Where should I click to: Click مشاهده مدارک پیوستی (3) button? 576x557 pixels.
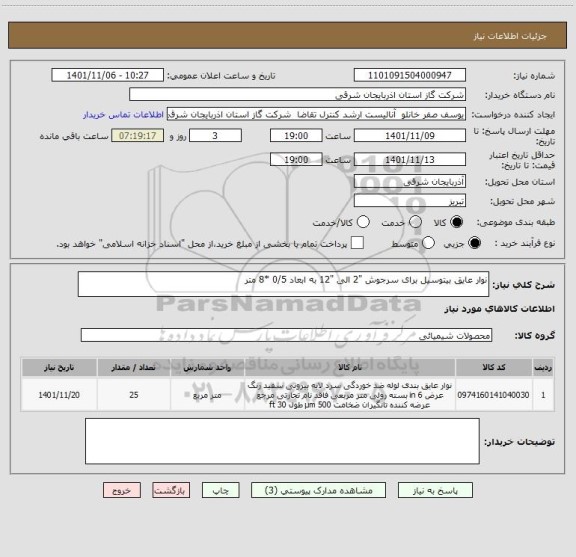tap(318, 490)
